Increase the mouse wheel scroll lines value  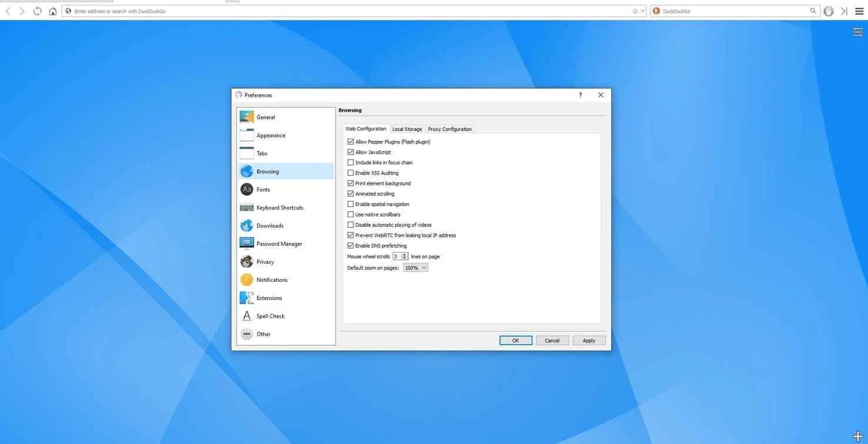pyautogui.click(x=405, y=255)
